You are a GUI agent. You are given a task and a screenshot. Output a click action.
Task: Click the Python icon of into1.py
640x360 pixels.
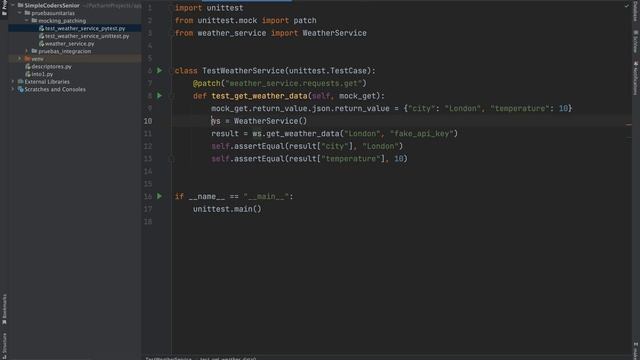pyautogui.click(x=28, y=74)
